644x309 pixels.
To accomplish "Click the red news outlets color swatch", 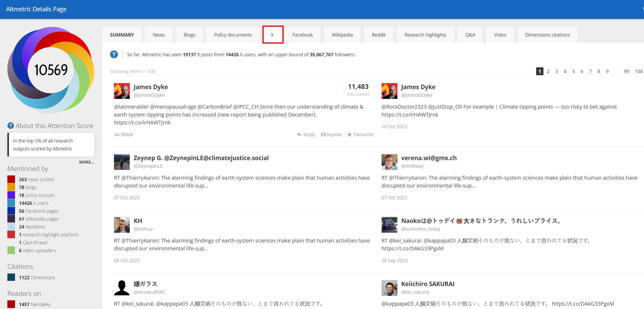I will pyautogui.click(x=11, y=179).
